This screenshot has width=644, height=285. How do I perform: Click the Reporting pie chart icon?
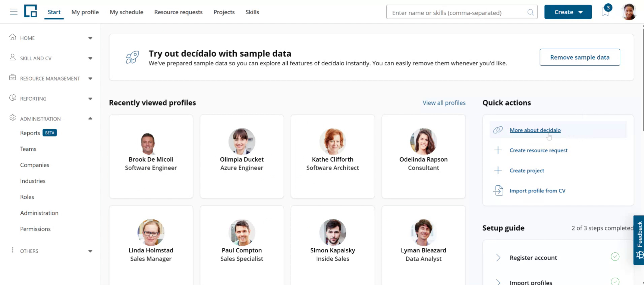click(x=12, y=97)
